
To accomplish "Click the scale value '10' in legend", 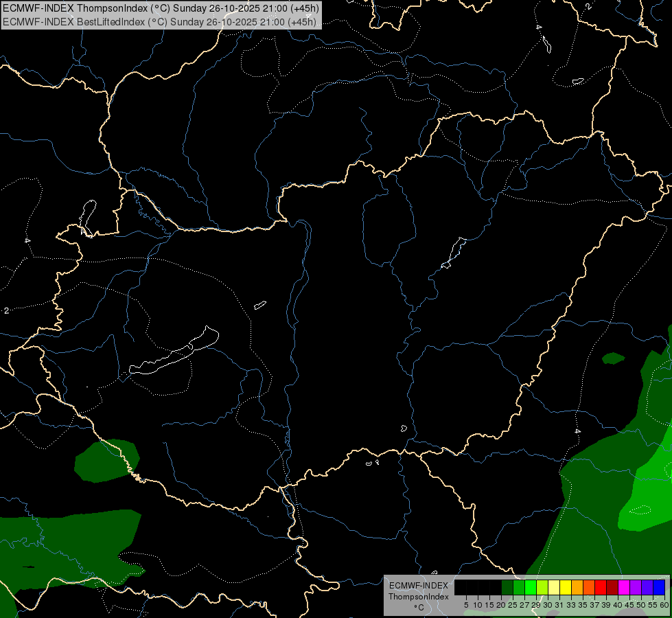I will tap(478, 605).
